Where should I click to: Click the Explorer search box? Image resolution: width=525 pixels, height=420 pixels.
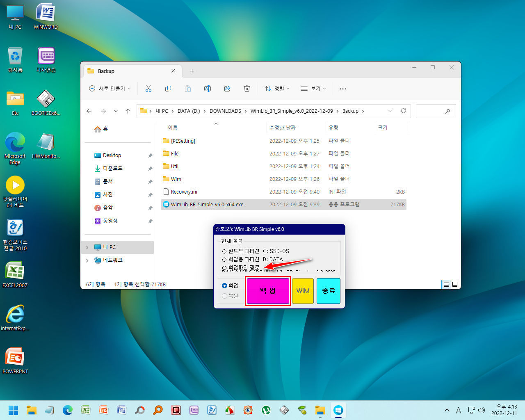click(x=436, y=111)
